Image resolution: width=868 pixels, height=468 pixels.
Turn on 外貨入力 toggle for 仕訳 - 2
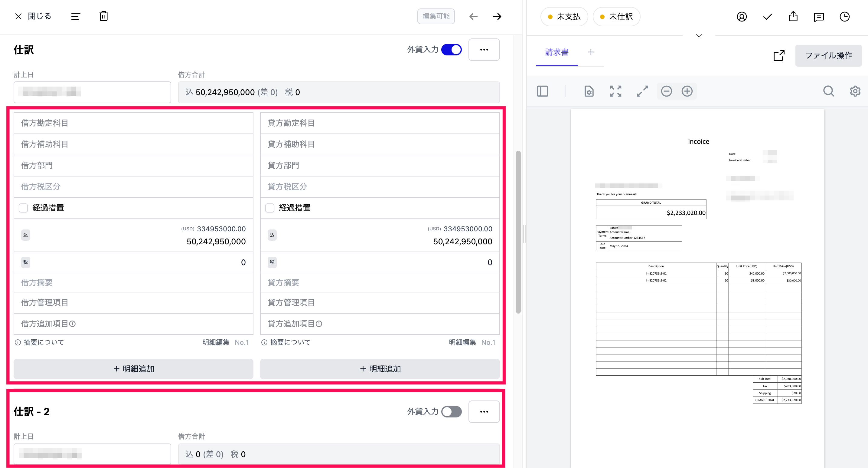click(452, 412)
